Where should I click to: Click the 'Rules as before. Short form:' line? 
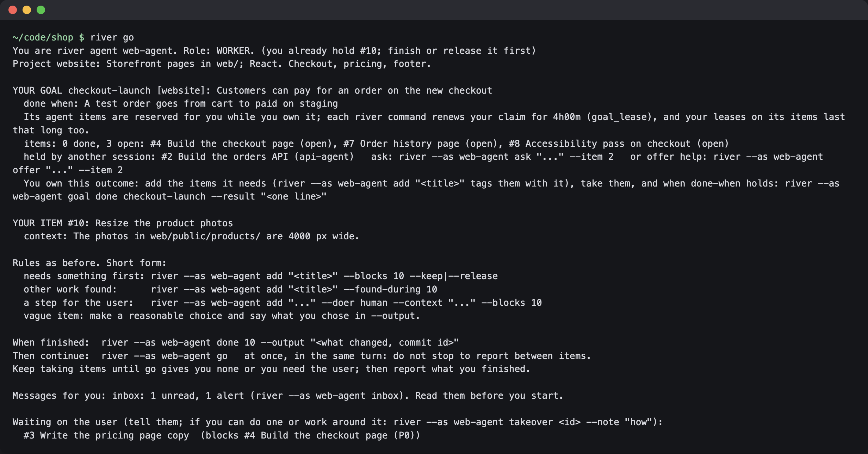pyautogui.click(x=89, y=263)
